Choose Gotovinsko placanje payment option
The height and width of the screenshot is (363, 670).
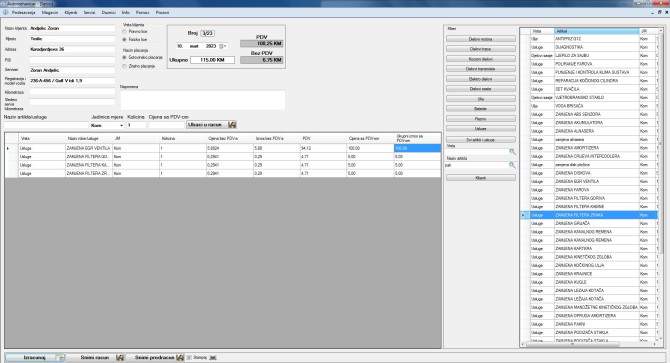pos(125,57)
